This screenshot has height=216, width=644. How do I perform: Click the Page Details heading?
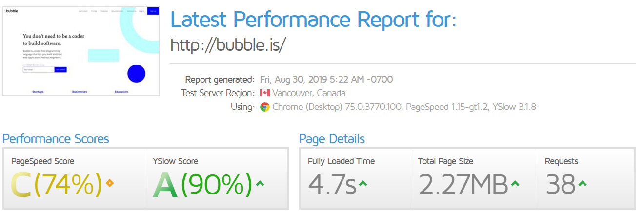332,139
